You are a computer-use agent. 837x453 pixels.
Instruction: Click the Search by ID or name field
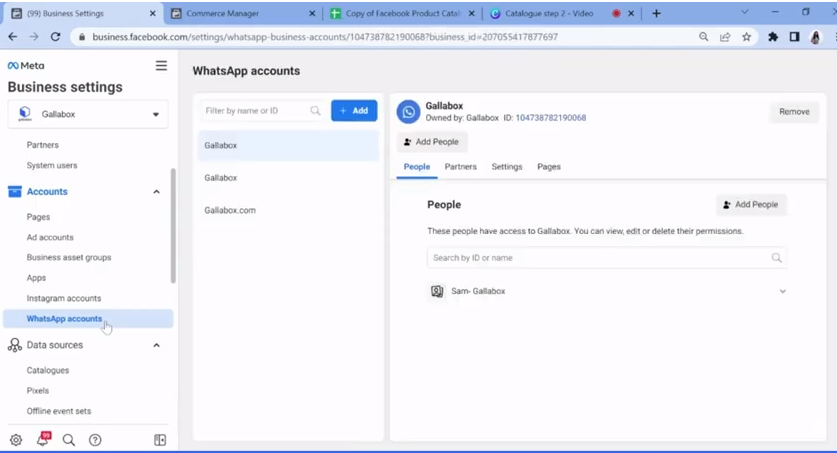tap(606, 258)
